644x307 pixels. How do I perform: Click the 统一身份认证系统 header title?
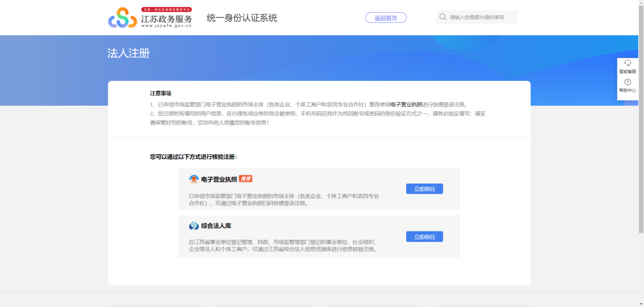[242, 18]
